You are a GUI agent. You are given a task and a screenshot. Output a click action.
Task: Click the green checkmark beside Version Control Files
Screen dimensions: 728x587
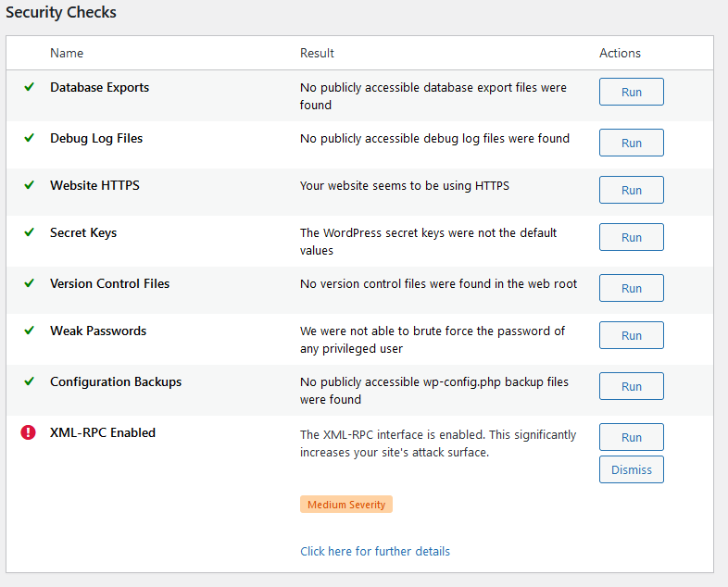(x=29, y=283)
